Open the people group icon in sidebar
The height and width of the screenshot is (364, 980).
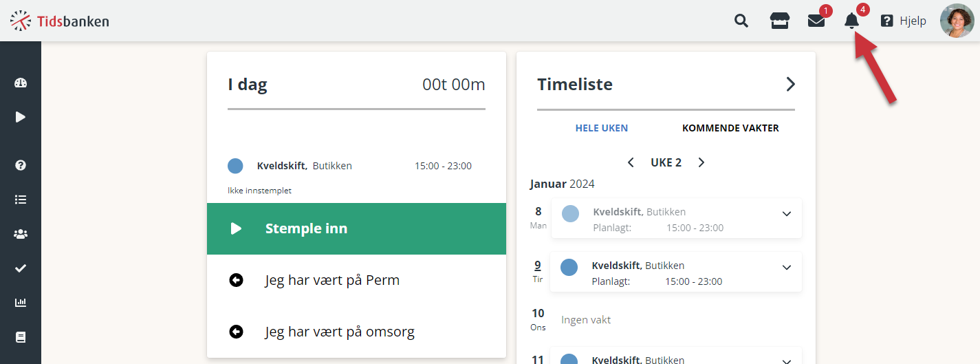click(x=21, y=234)
